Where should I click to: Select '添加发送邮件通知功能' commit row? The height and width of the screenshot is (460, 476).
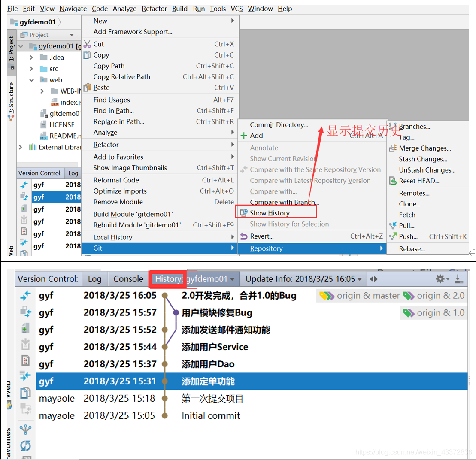point(252,330)
